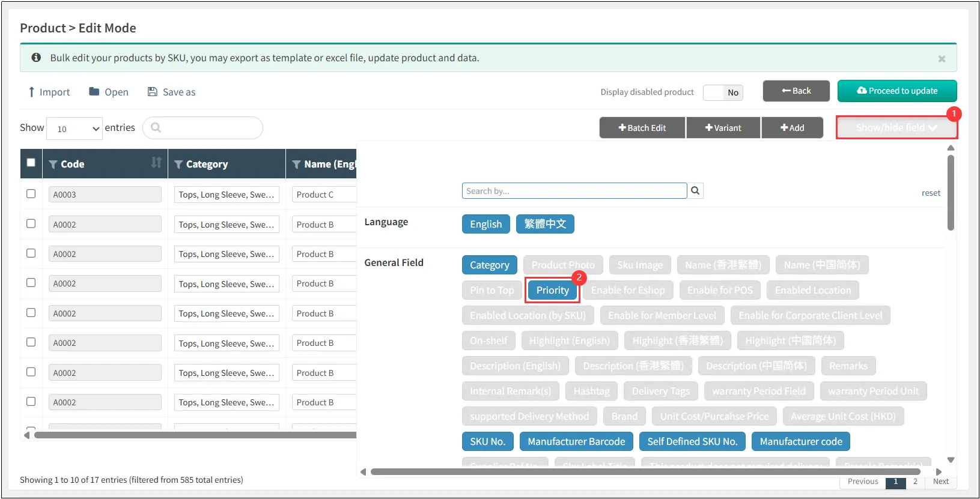Enable the Priority field tag
Screen dimensions: 980x499
(552, 291)
